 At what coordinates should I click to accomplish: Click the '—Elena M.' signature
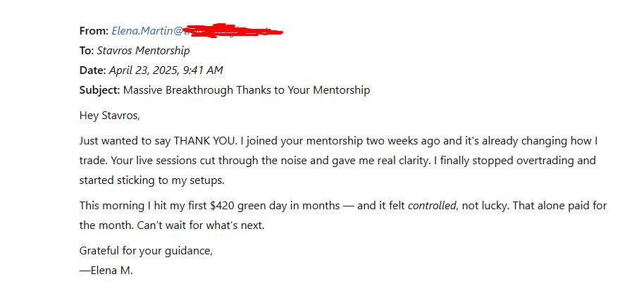pos(106,270)
